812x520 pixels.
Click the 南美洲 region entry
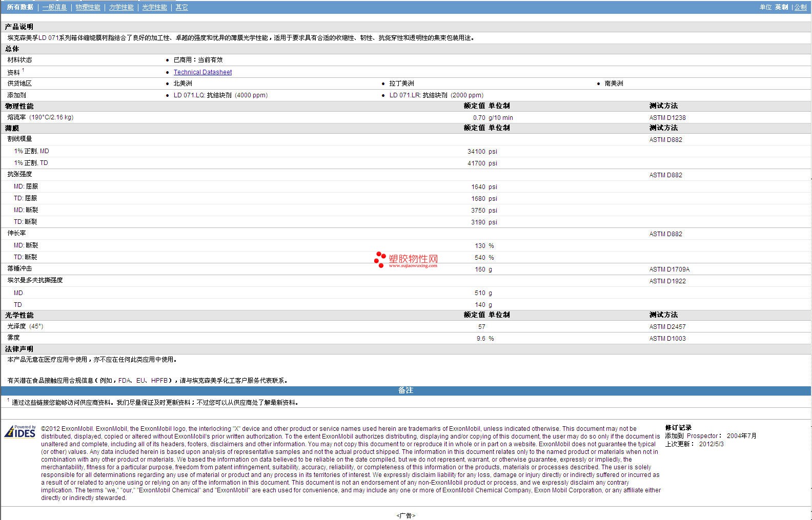(x=614, y=84)
